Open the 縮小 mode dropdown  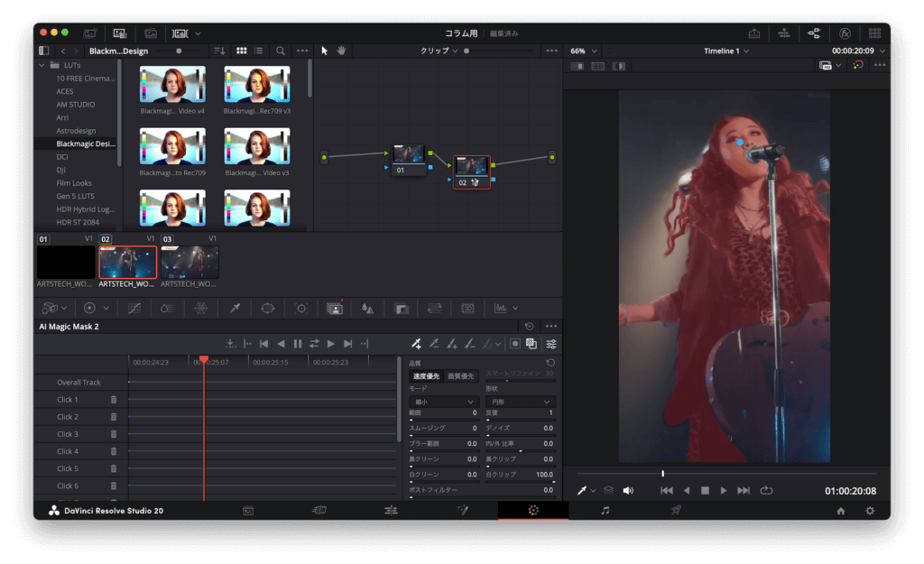click(442, 402)
